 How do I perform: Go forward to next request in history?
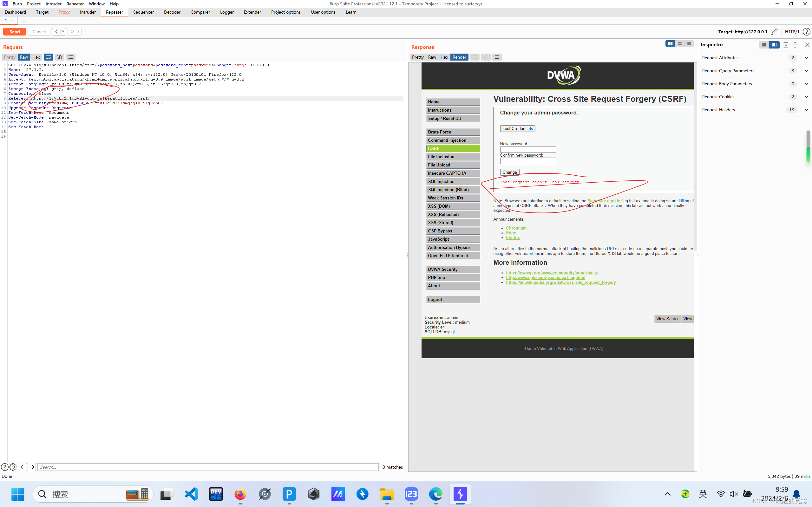[x=72, y=31]
